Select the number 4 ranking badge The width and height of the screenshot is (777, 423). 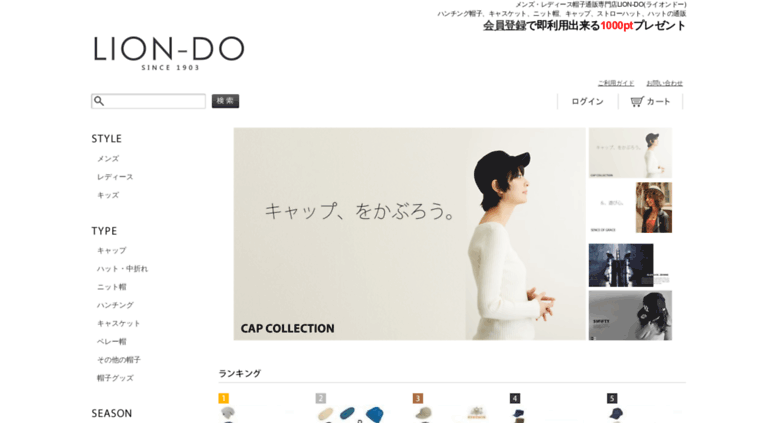[515, 398]
